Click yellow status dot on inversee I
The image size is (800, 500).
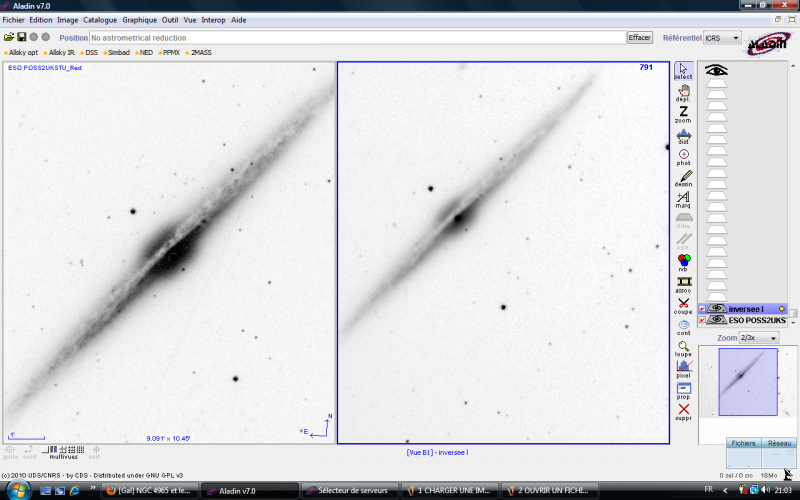pos(782,309)
